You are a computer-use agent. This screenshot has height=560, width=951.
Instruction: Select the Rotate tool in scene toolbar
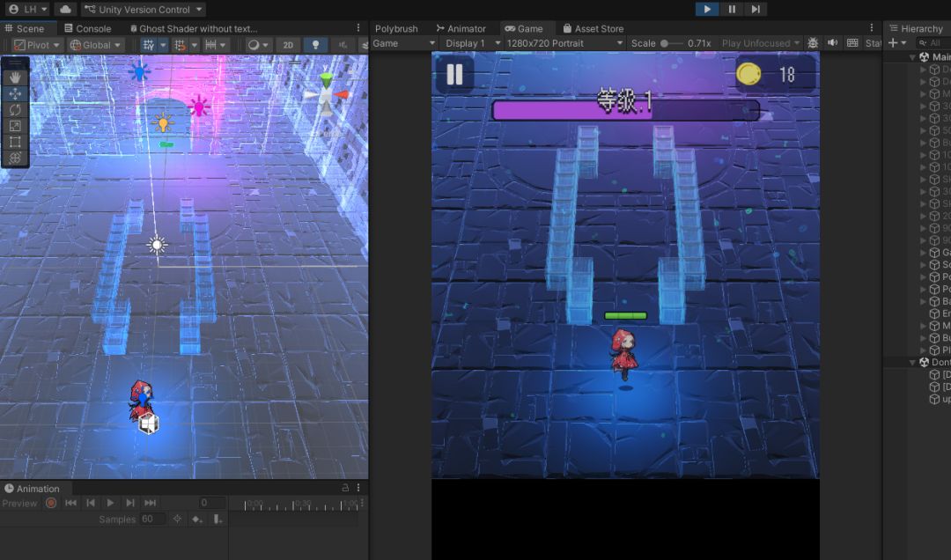click(15, 110)
